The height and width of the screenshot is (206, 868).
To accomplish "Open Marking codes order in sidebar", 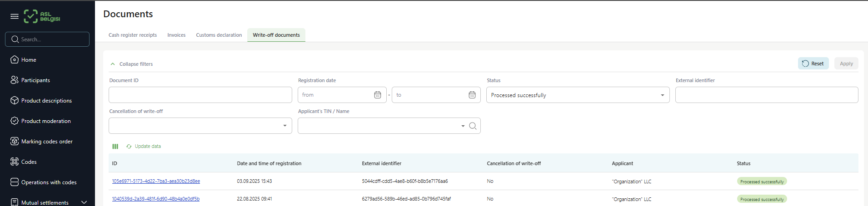I will point(47,142).
